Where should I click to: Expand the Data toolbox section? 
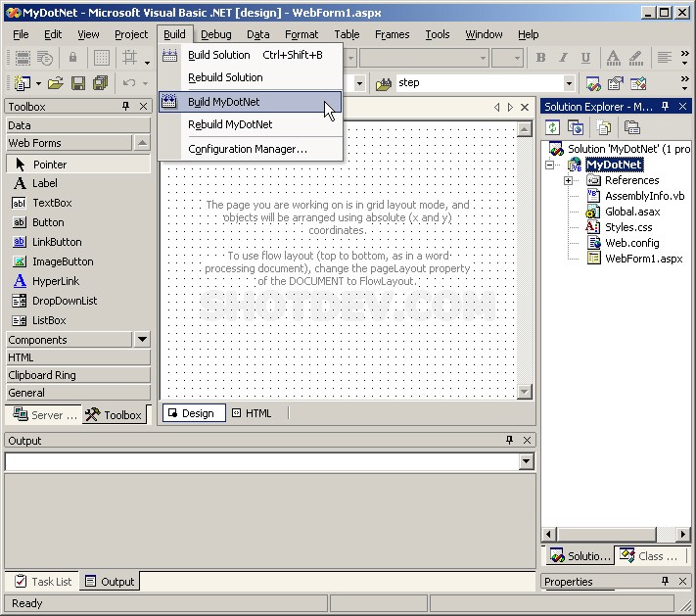tap(77, 125)
